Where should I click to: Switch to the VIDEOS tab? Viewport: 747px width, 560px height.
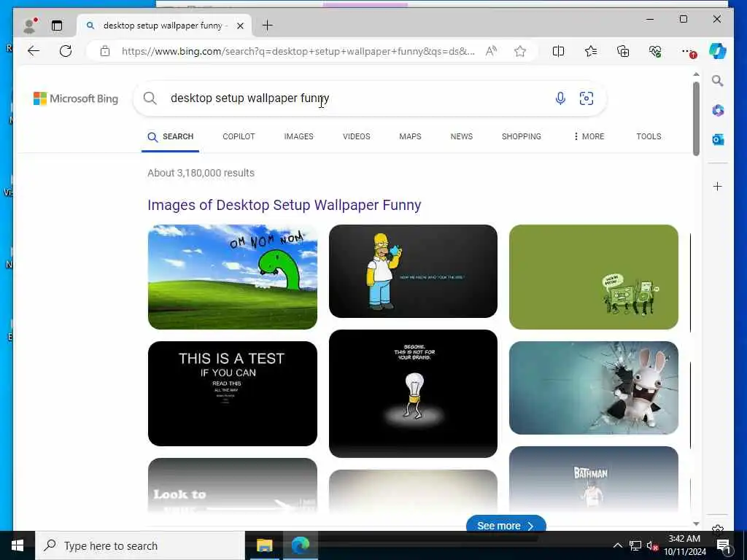(356, 136)
